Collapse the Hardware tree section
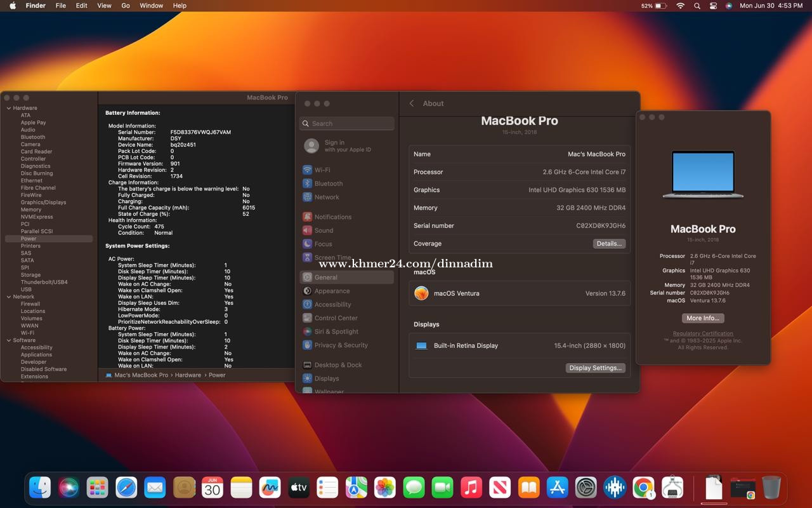Image resolution: width=812 pixels, height=508 pixels. [9, 108]
